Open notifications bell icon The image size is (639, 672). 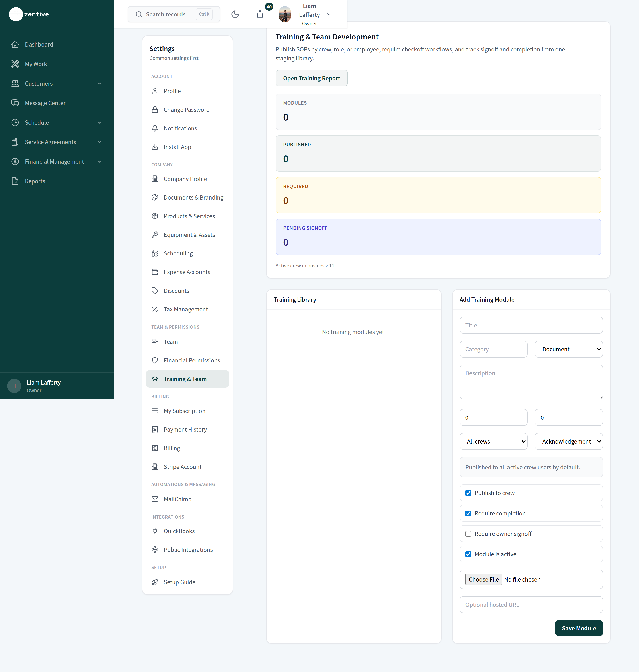(x=260, y=14)
